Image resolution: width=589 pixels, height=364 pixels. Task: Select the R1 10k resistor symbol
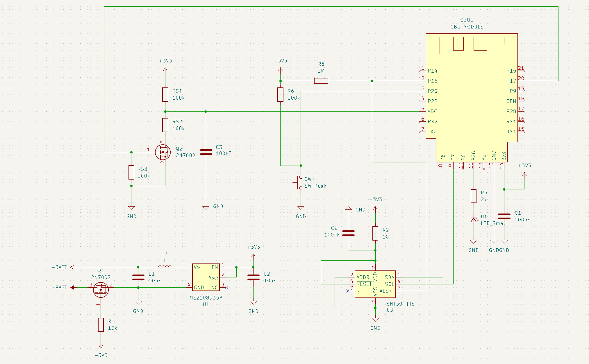[x=101, y=325]
